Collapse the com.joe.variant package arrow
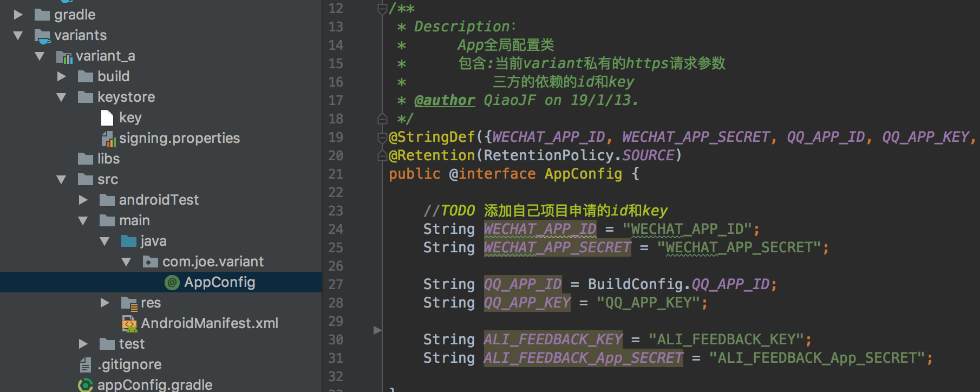The image size is (980, 392). pos(126,262)
